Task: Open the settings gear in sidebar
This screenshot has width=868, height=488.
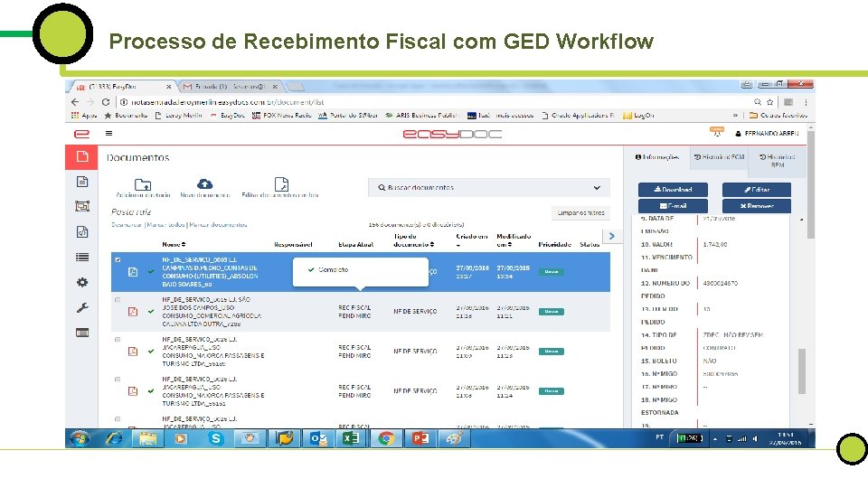Action: (82, 282)
